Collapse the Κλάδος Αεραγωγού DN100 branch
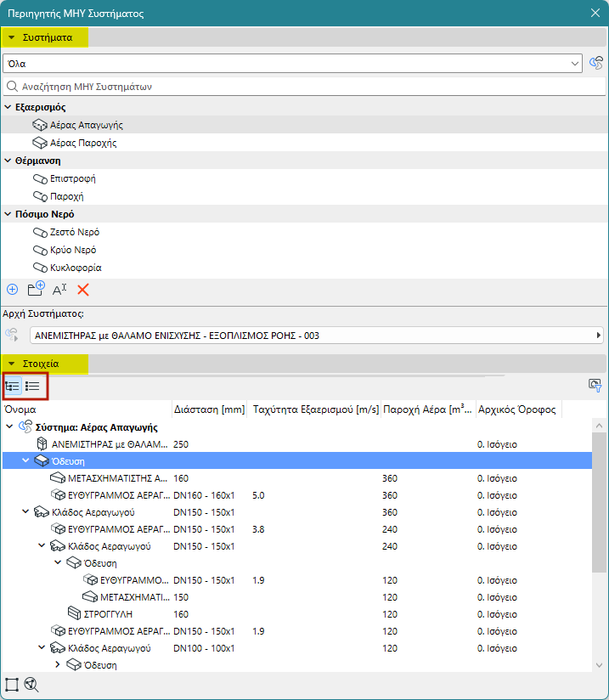609x700 pixels. click(x=42, y=647)
